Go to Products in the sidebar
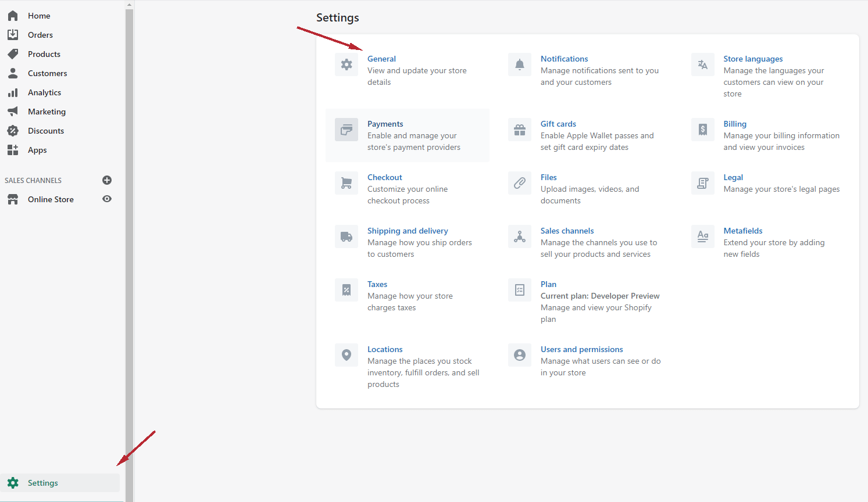The width and height of the screenshot is (868, 502). pyautogui.click(x=44, y=54)
